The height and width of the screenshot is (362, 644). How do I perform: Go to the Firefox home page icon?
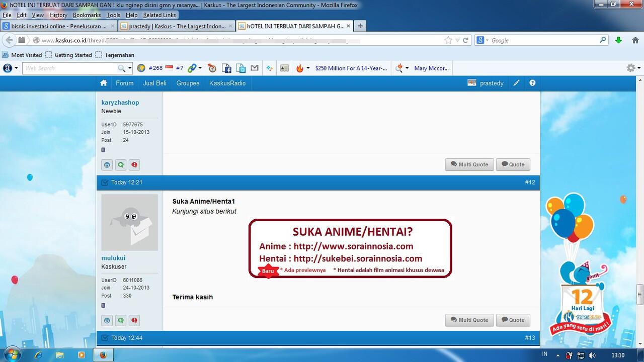635,40
